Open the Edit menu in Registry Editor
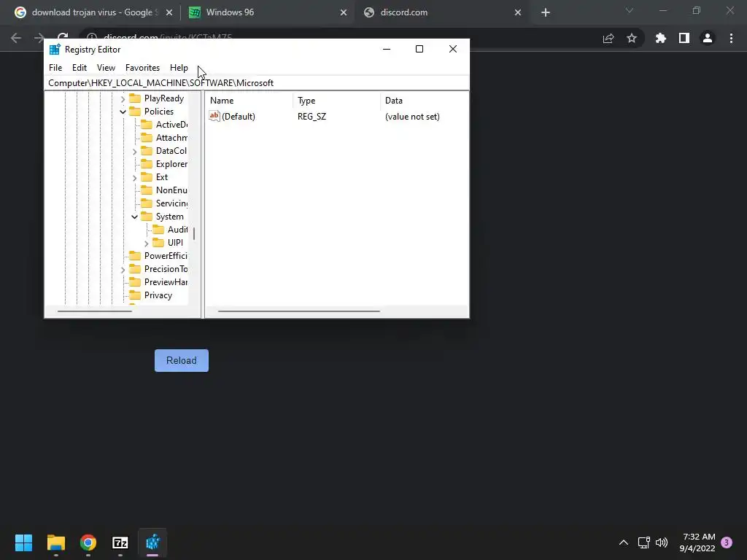The height and width of the screenshot is (560, 747). click(79, 68)
